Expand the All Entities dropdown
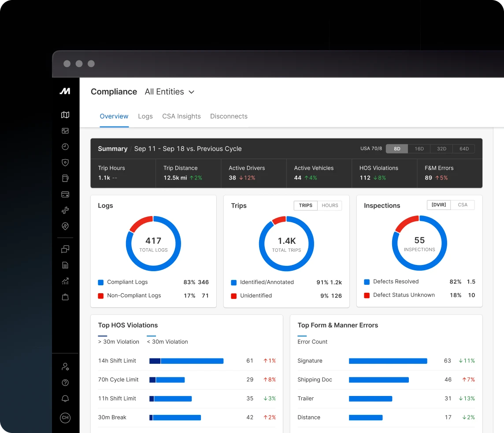 point(170,92)
